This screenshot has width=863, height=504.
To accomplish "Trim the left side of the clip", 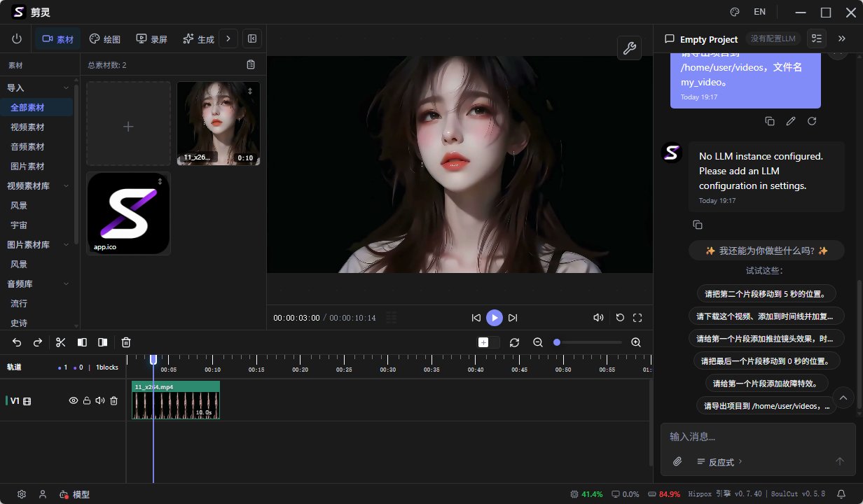I will click(x=82, y=342).
